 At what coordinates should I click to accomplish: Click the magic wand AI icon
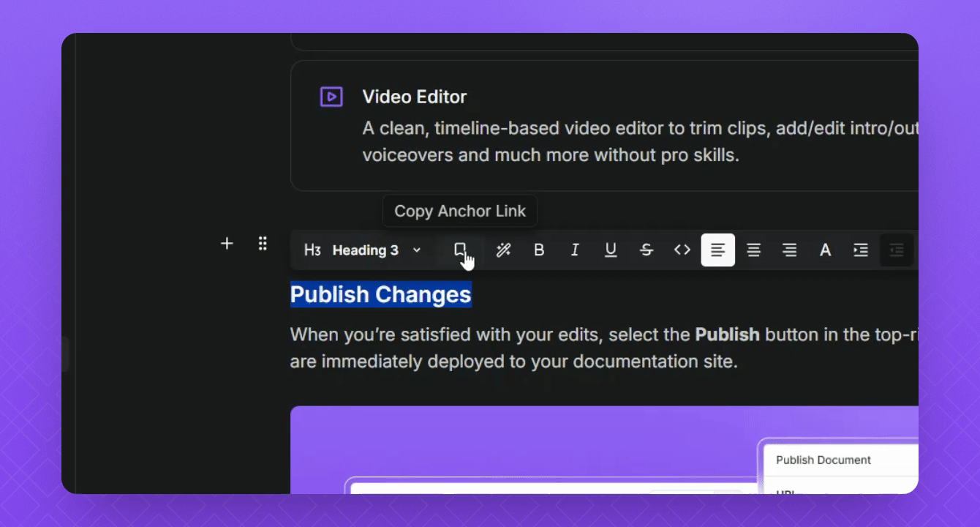[503, 250]
